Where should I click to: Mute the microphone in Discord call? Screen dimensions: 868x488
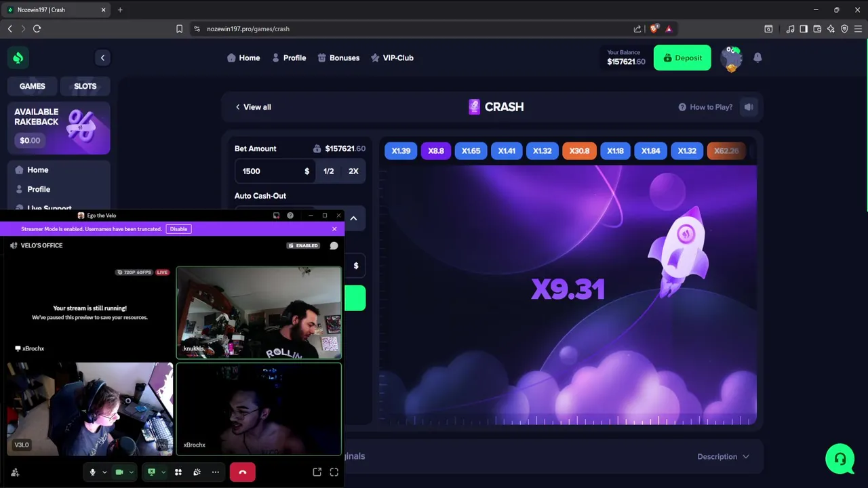click(x=93, y=472)
